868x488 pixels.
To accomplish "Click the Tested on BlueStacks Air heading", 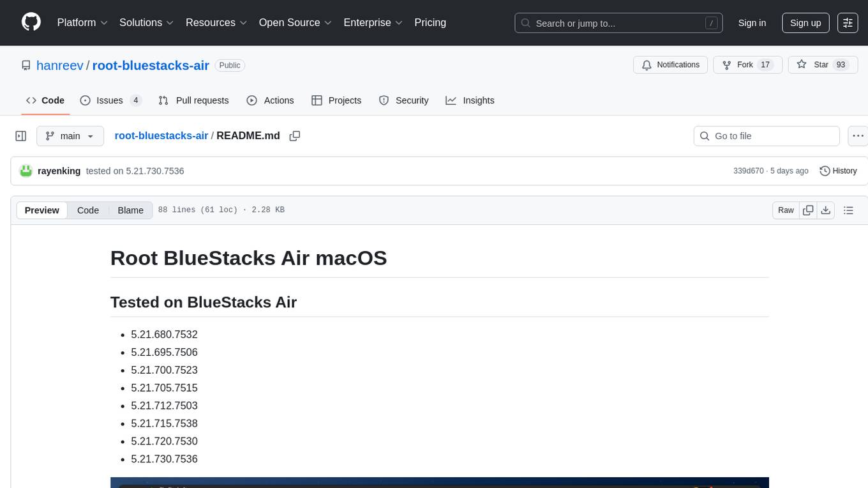I will (x=204, y=302).
